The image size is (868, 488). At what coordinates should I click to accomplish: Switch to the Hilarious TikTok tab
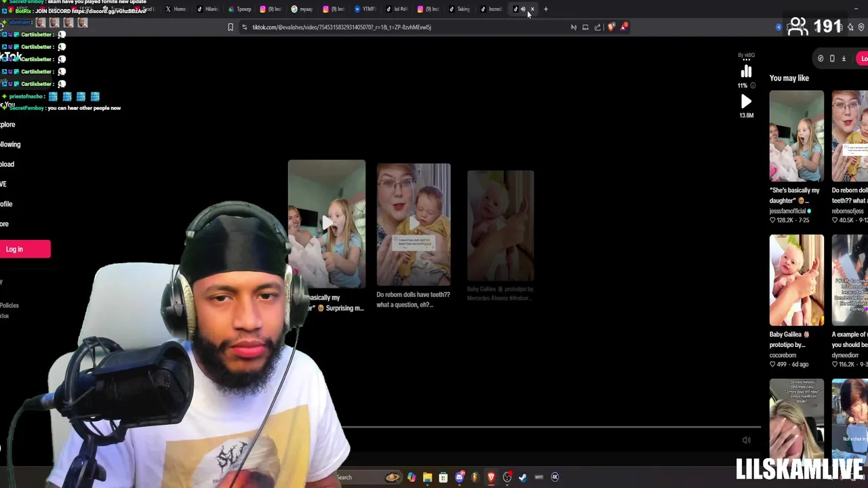click(208, 9)
